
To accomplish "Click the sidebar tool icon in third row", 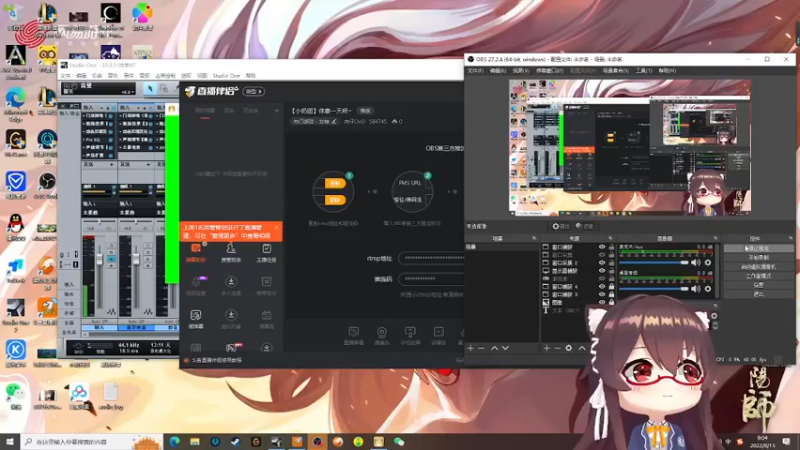I will coord(196,315).
